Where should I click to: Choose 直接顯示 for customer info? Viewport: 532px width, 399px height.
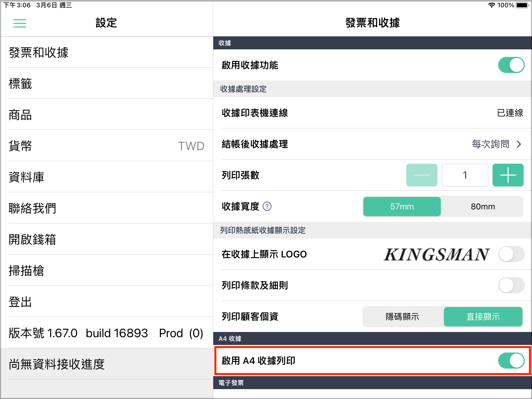483,317
